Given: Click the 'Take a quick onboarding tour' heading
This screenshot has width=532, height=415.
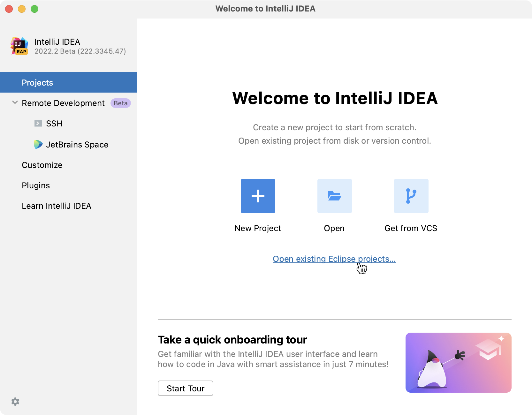Looking at the screenshot, I should [x=232, y=340].
